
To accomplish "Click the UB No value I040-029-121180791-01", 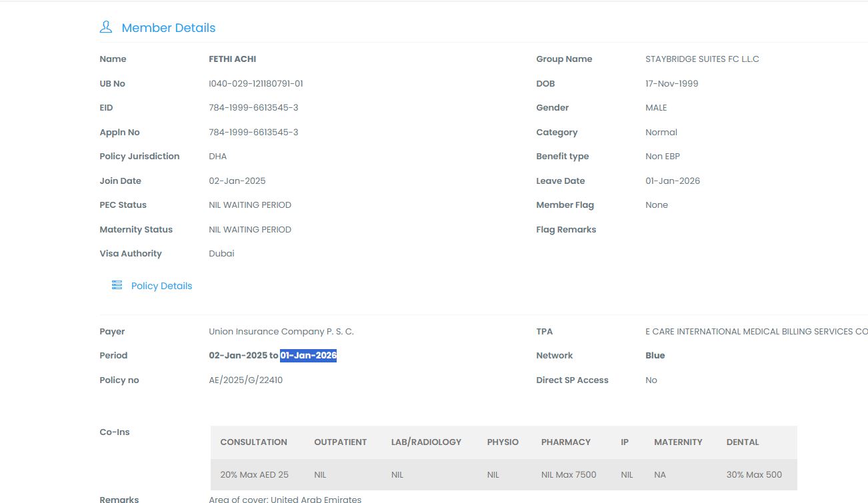I will tap(256, 84).
